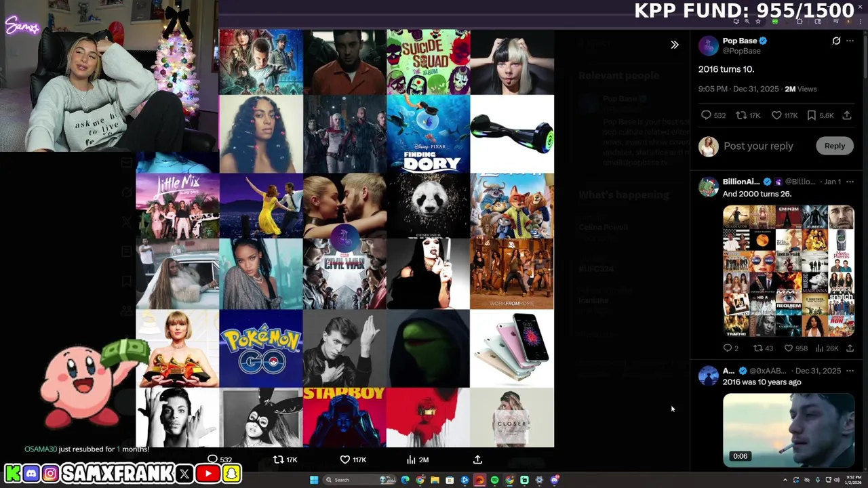The width and height of the screenshot is (868, 488).
Task: Open Microsoft Edge from the taskbar
Action: pos(405,480)
